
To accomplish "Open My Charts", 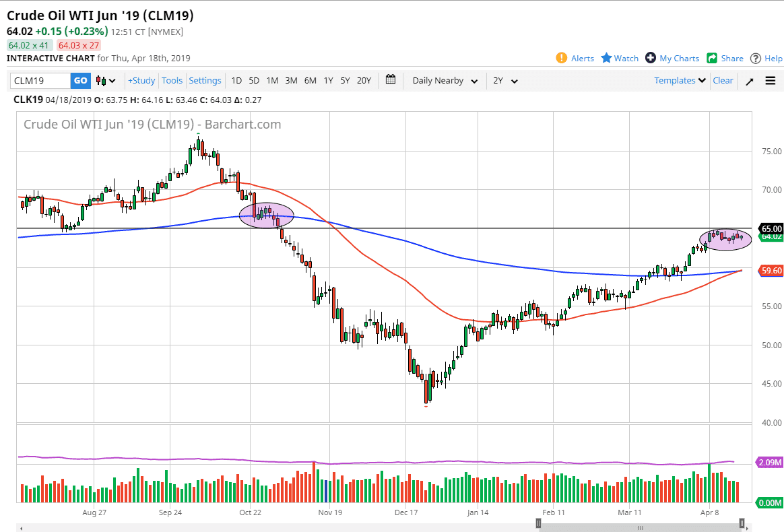I will tap(672, 58).
